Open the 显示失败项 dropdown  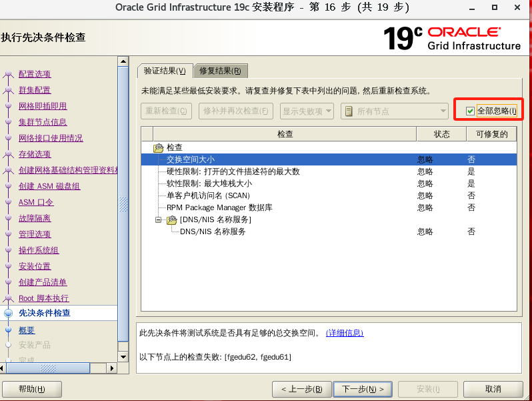click(307, 111)
